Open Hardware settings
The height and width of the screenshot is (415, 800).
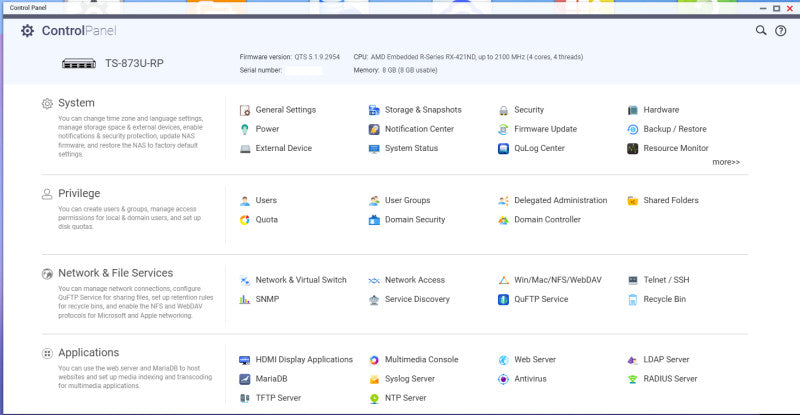point(653,110)
